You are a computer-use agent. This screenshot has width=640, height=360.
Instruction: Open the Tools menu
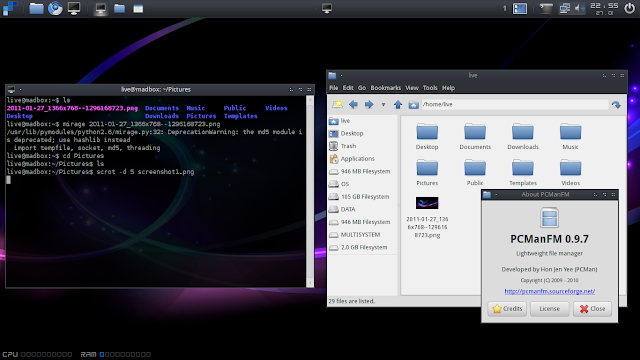coord(430,88)
